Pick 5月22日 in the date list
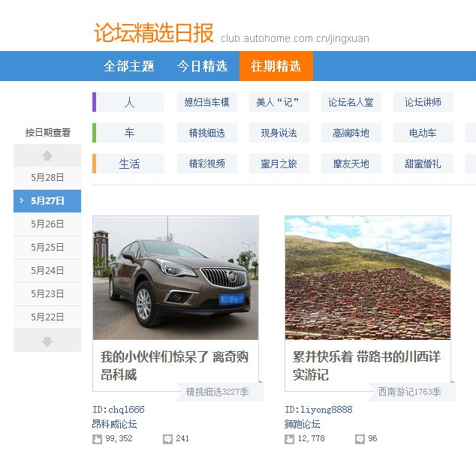This screenshot has height=460, width=476. point(47,317)
